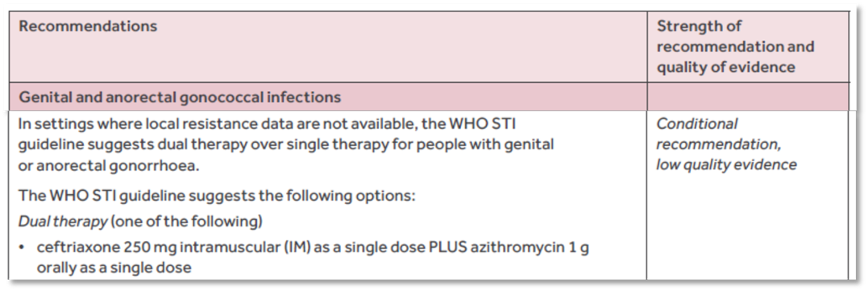Click the italic 'Dual therapy' label
The height and width of the screenshot is (291, 868).
click(x=63, y=222)
